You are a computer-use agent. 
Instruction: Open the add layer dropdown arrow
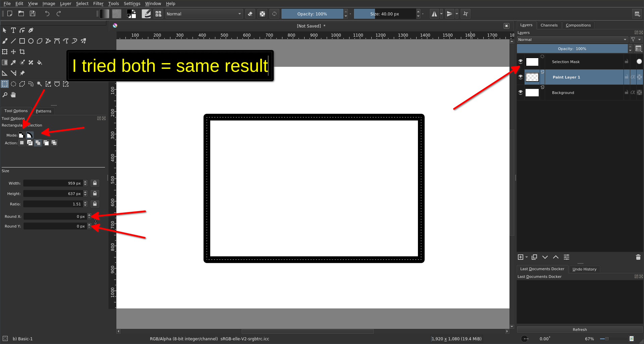click(x=527, y=257)
